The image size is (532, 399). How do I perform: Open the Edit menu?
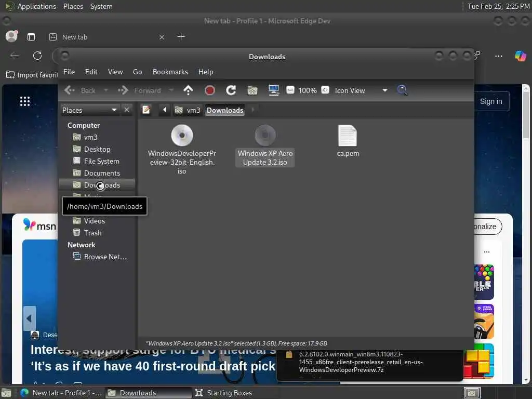[x=91, y=72]
